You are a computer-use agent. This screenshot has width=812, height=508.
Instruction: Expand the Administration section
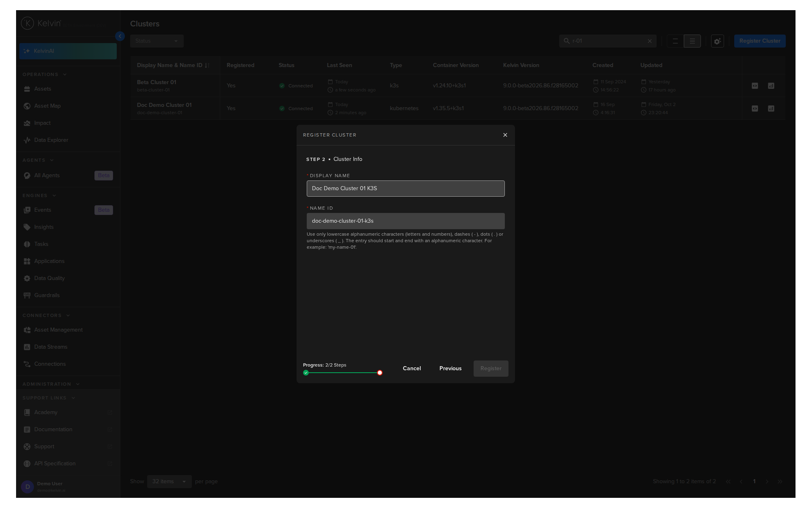point(78,384)
